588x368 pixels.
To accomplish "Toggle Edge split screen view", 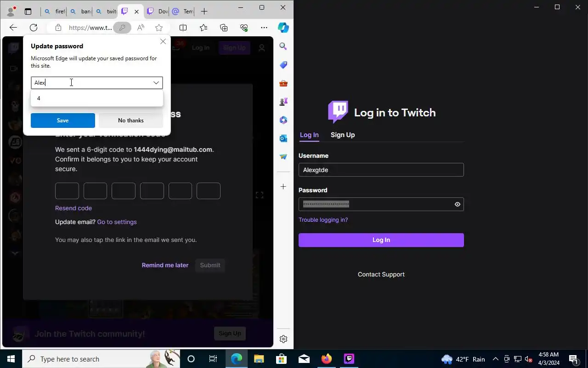I will click(183, 28).
